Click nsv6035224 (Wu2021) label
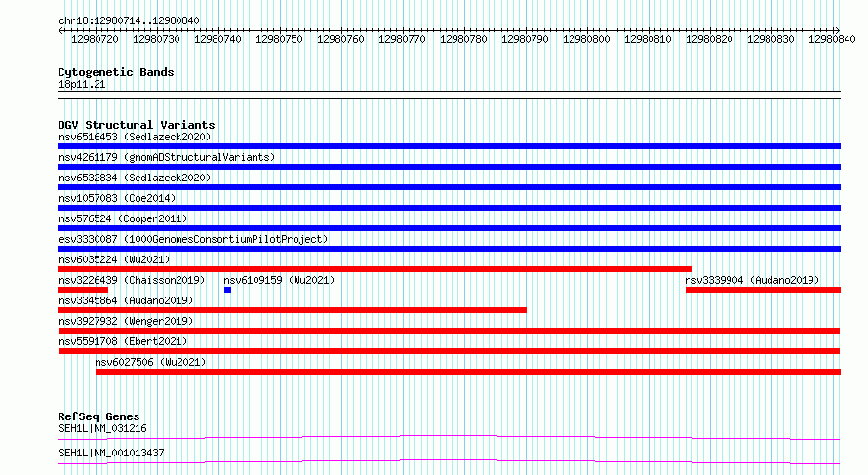868x475 pixels. click(x=114, y=259)
